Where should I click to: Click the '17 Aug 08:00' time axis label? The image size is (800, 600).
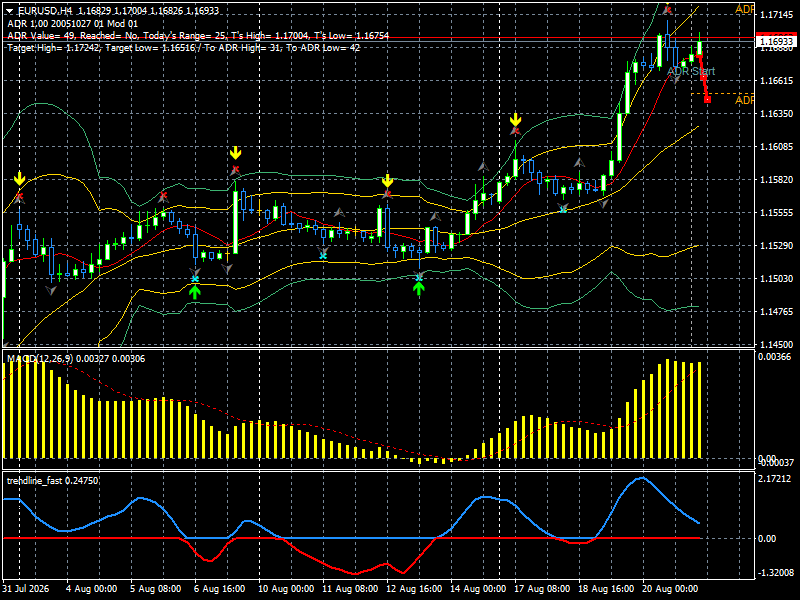coord(542,589)
